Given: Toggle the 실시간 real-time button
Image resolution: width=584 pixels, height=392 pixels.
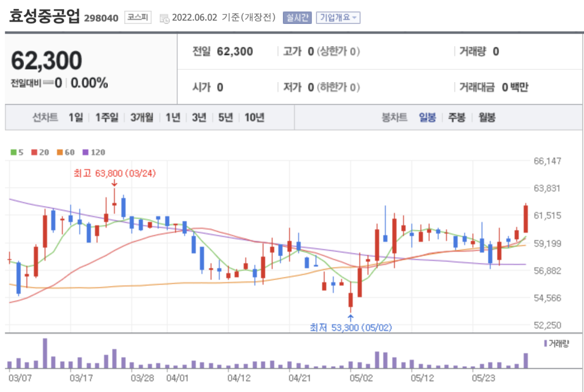Looking at the screenshot, I should 297,18.
